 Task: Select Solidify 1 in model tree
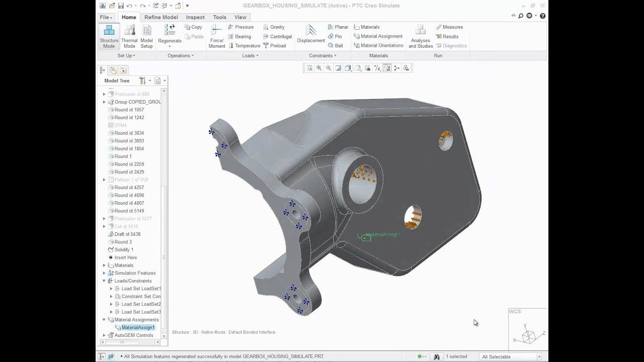click(124, 250)
